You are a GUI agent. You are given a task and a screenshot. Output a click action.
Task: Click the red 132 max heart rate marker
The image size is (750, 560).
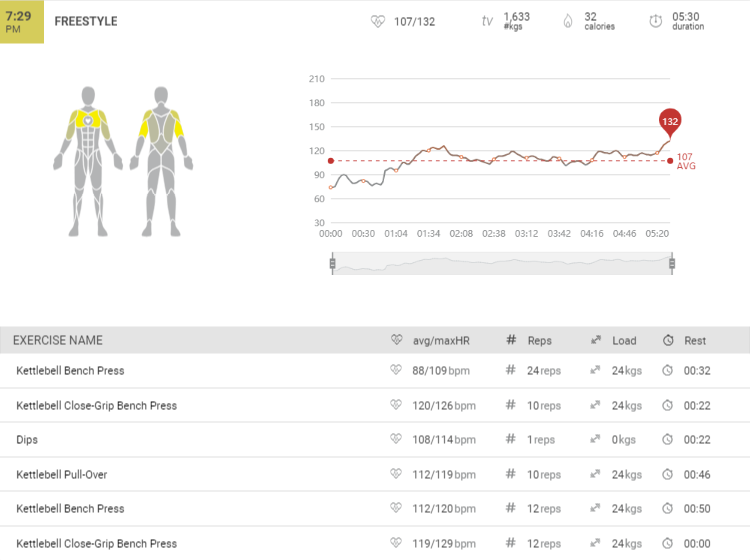[x=670, y=123]
